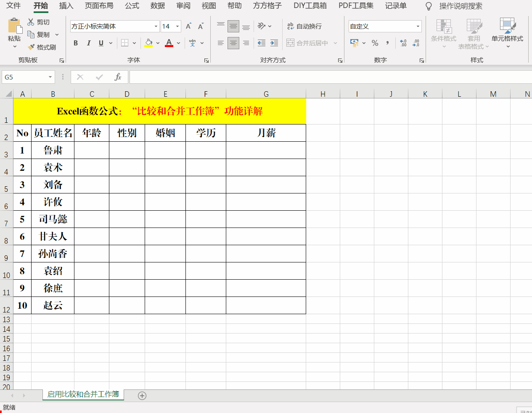532x413 pixels.
Task: Open 单元格样式 cell styles
Action: coord(508,34)
